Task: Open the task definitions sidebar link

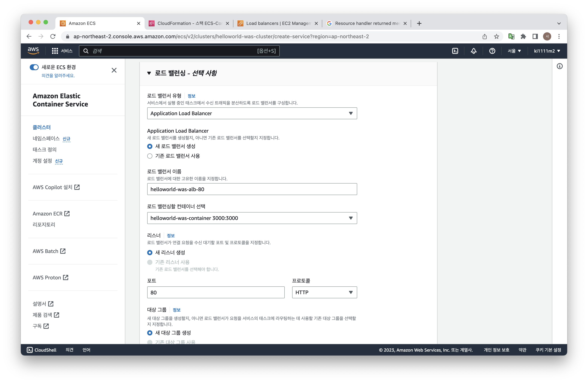Action: tap(44, 149)
